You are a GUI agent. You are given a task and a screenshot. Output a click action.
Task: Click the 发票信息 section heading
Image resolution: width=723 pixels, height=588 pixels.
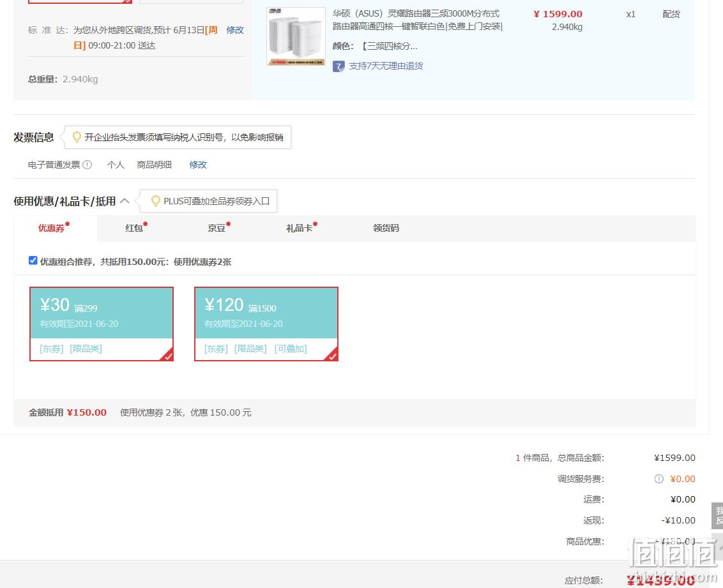(x=34, y=137)
